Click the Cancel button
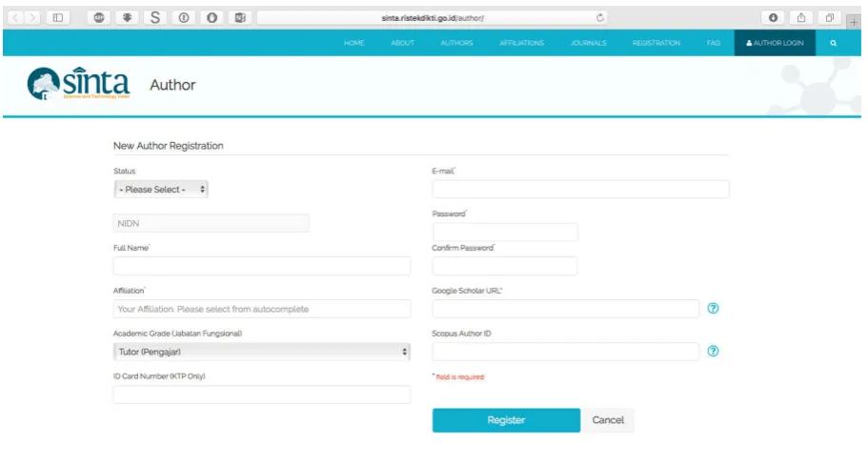 click(608, 420)
